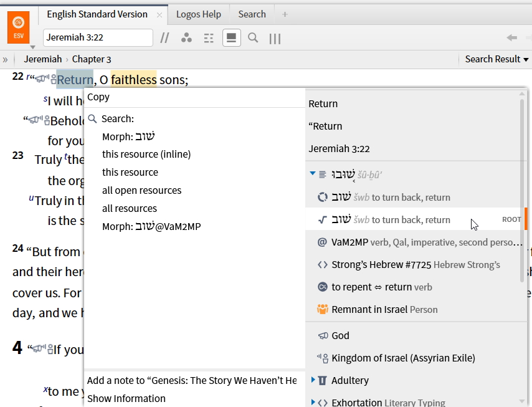Click the speaker megaphone icon in verse 22
Image resolution: width=532 pixels, height=407 pixels.
click(42, 79)
